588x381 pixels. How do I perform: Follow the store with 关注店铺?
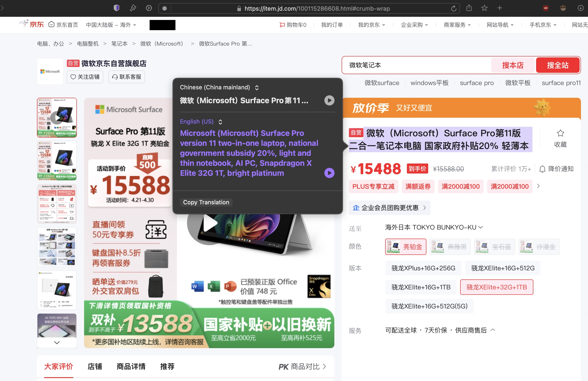pos(85,77)
